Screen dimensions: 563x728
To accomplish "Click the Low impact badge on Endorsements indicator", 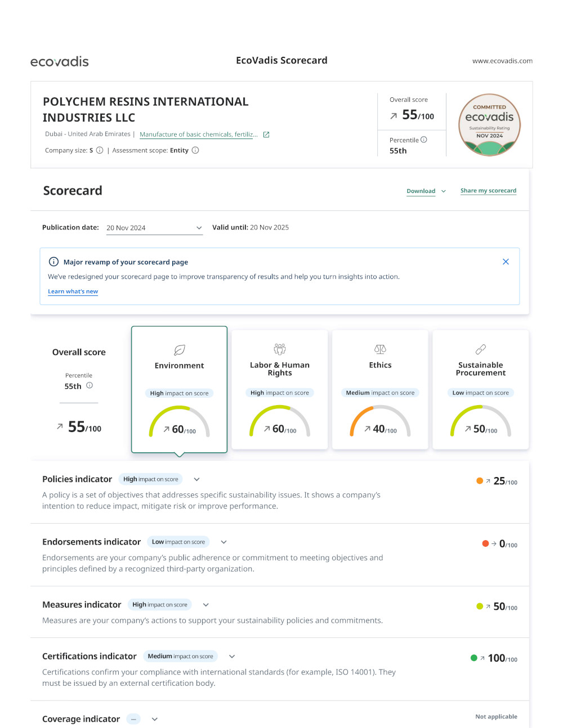I will [x=178, y=542].
